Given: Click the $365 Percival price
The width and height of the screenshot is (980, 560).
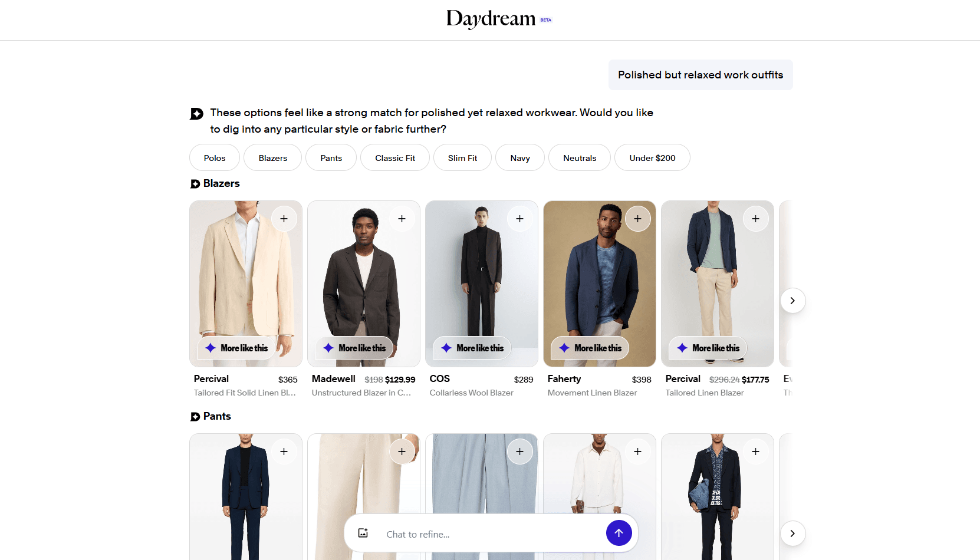Looking at the screenshot, I should click(x=288, y=380).
